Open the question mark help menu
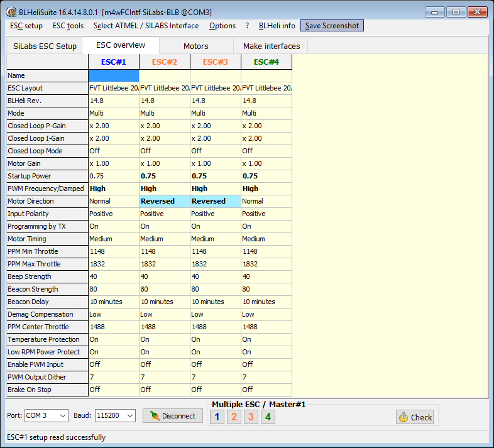Image resolution: width=494 pixels, height=448 pixels. click(x=247, y=26)
